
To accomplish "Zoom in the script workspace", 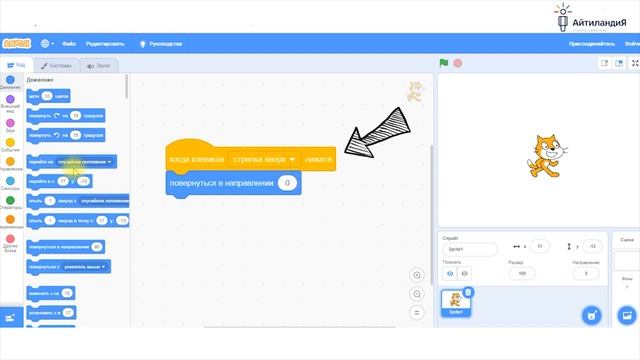I will [x=417, y=275].
